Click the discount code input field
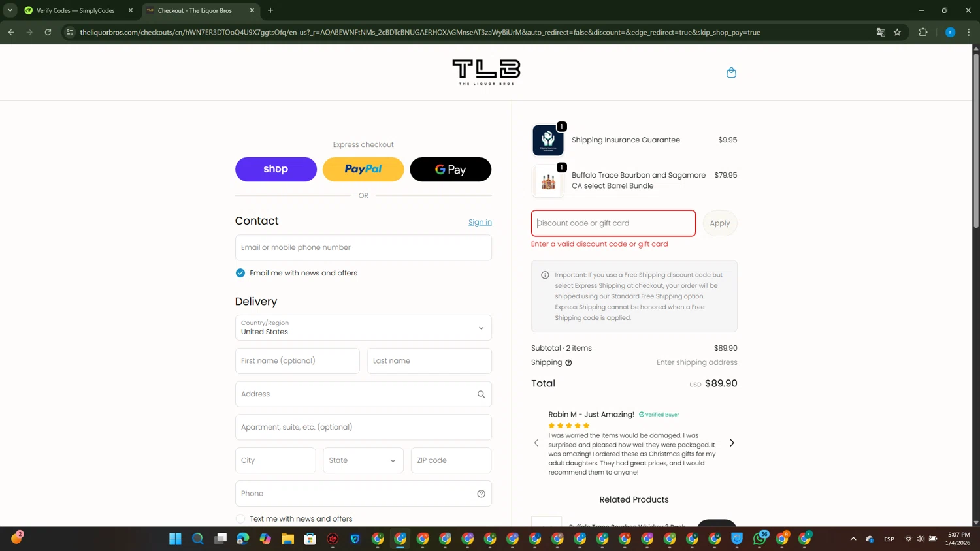 [613, 223]
